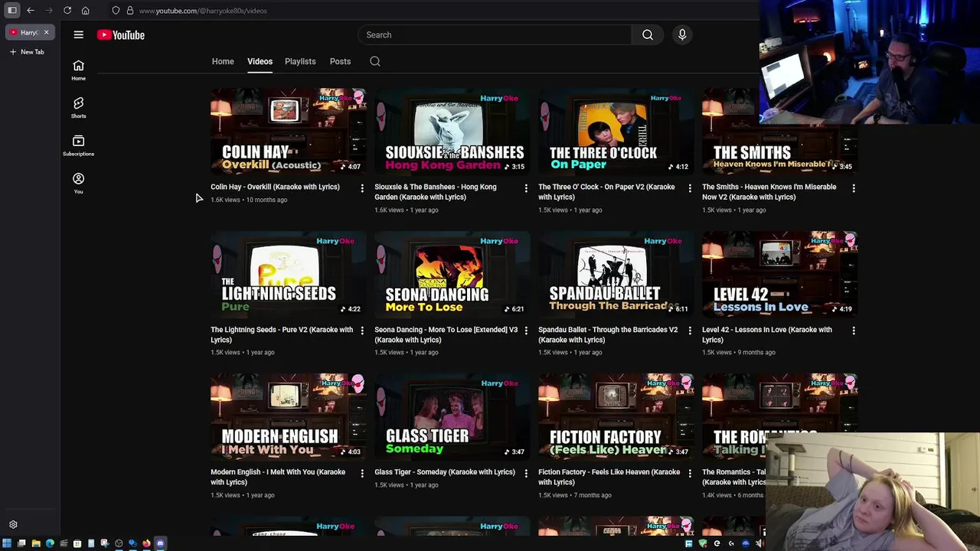The height and width of the screenshot is (551, 980).
Task: Open options for Colin Hay Overkill video
Action: pos(362,188)
